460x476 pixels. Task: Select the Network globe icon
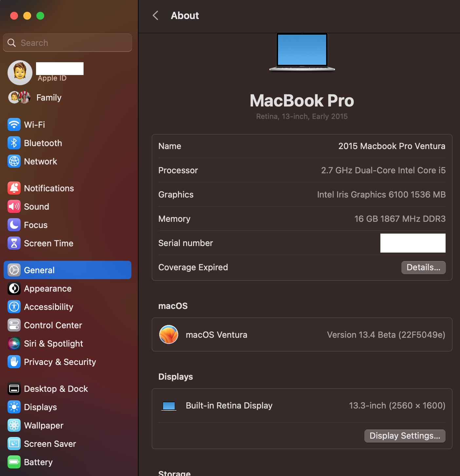[x=14, y=162]
